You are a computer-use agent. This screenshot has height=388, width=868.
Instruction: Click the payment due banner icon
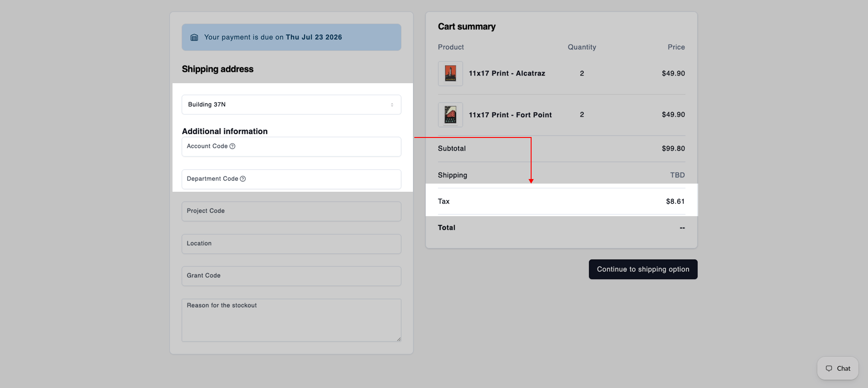[x=194, y=38]
